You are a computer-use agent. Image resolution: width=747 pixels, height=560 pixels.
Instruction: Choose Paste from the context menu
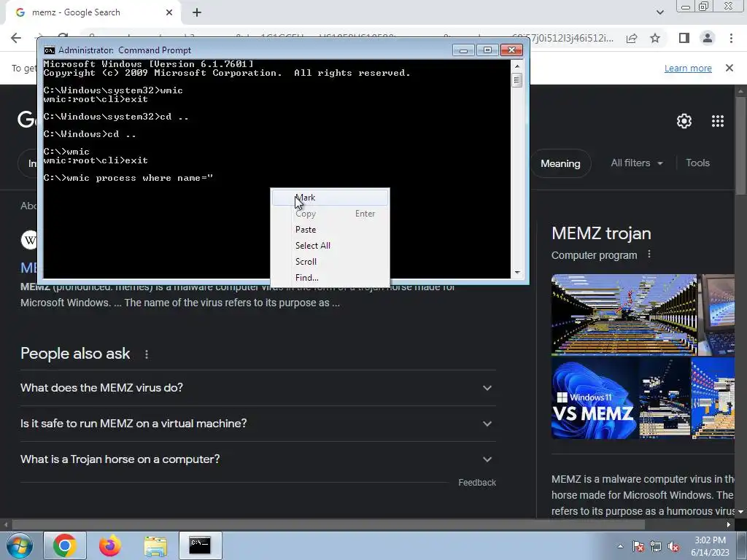[330, 230]
